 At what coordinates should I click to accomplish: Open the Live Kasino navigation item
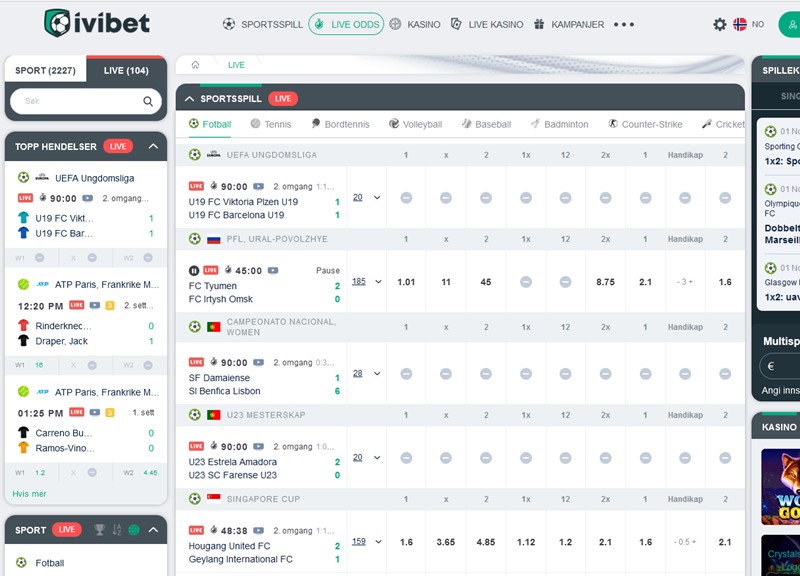pos(487,24)
